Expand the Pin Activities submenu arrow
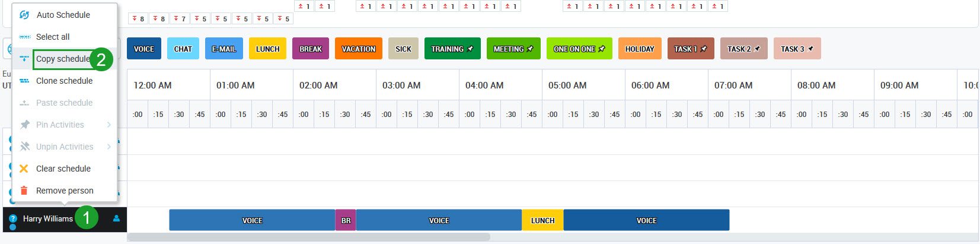Viewport: 980px width, 244px height. click(109, 125)
